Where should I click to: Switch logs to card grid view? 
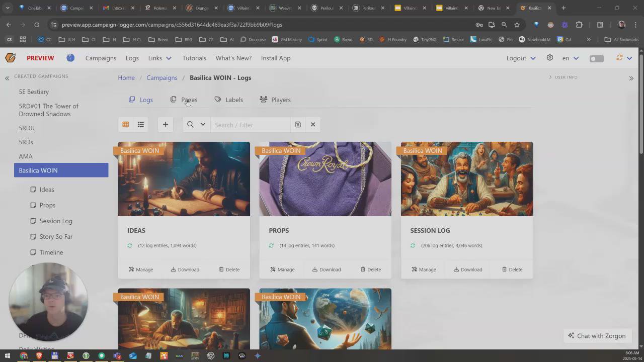[x=126, y=125]
